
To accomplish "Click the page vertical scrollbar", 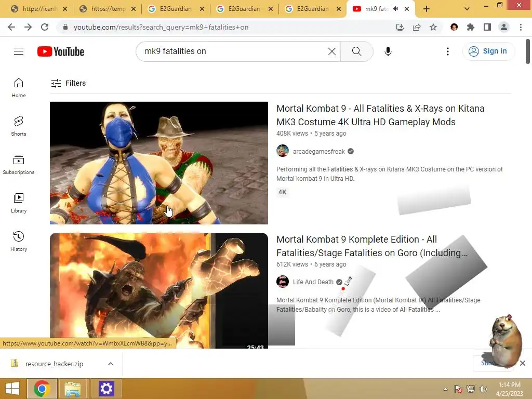I will click(528, 51).
